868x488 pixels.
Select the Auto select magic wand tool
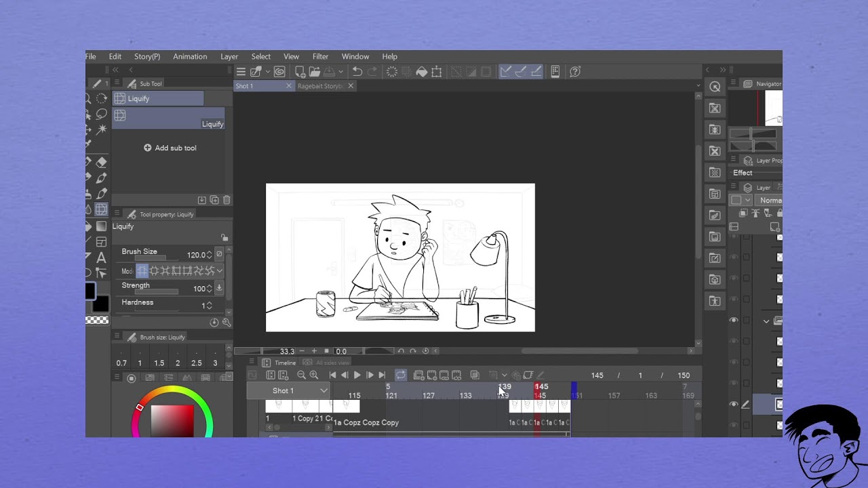coord(101,129)
